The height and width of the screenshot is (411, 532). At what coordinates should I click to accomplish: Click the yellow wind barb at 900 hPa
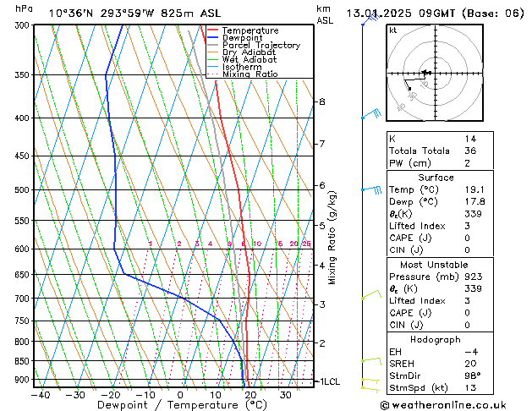(370, 381)
